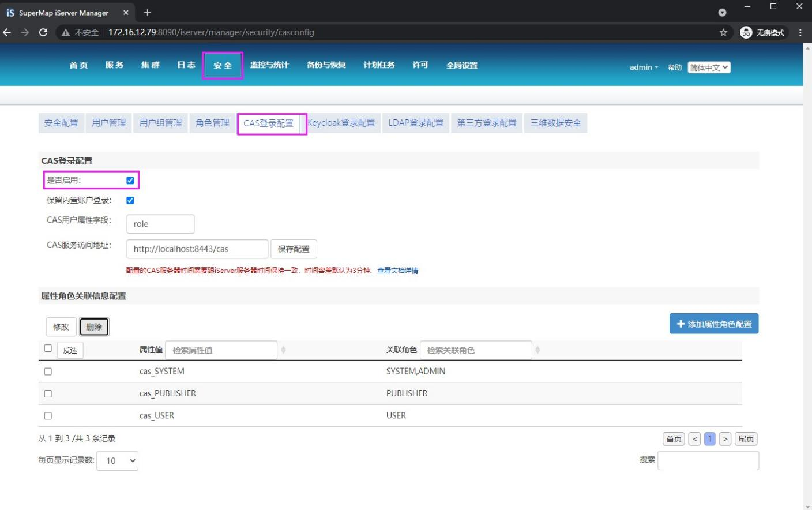Click the 属性值 column sort arrows
Screen dimensions: 812x510
tap(283, 350)
